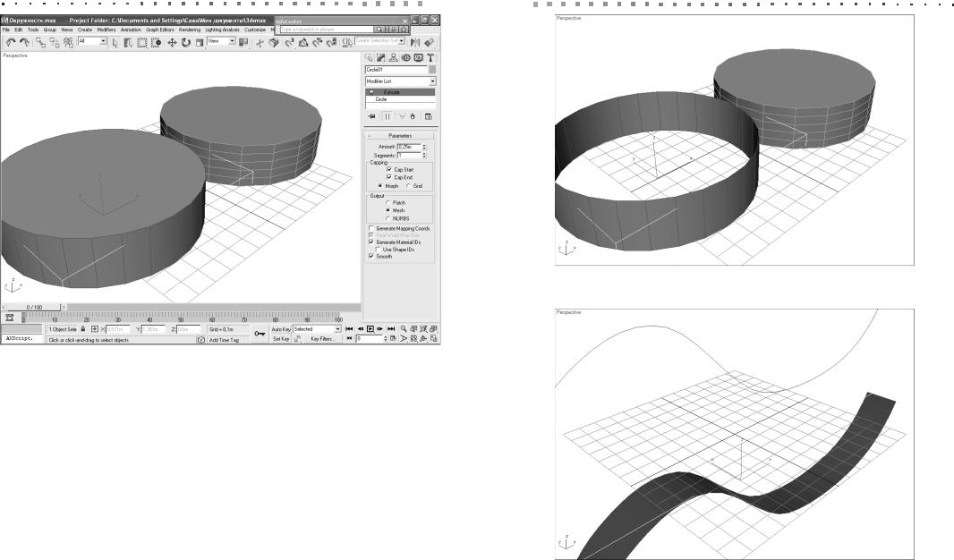Click the Set Key button

tap(281, 339)
